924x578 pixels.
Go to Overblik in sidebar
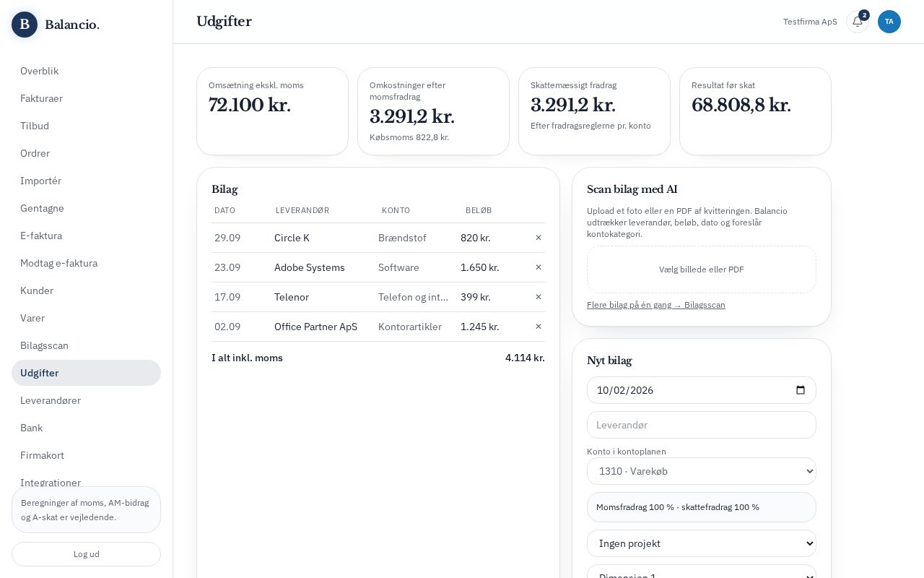pos(86,71)
